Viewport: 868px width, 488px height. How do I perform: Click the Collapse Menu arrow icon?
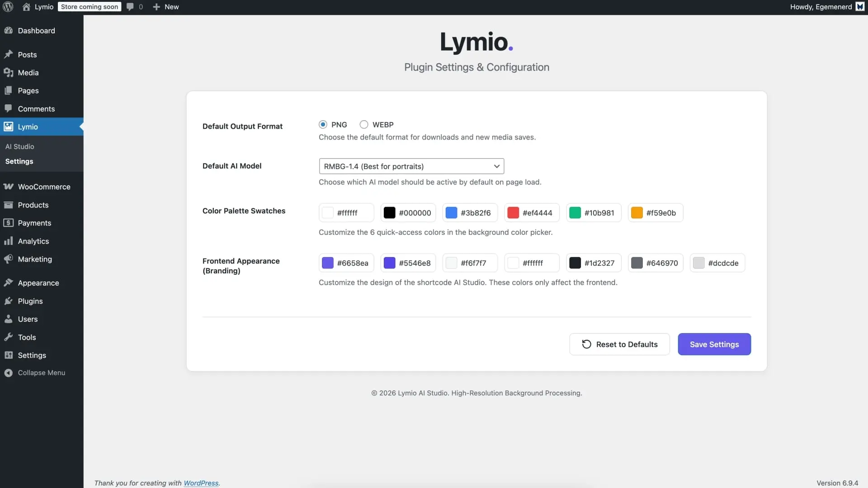click(8, 373)
